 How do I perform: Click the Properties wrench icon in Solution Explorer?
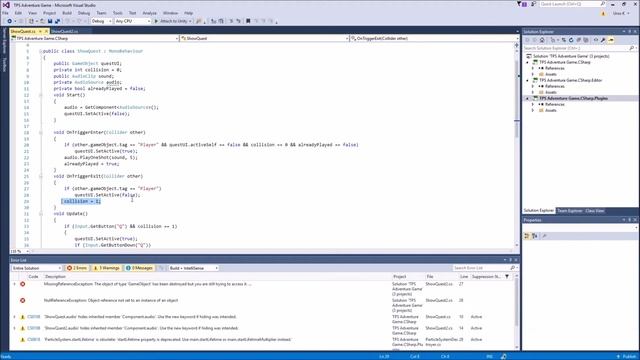click(x=603, y=40)
